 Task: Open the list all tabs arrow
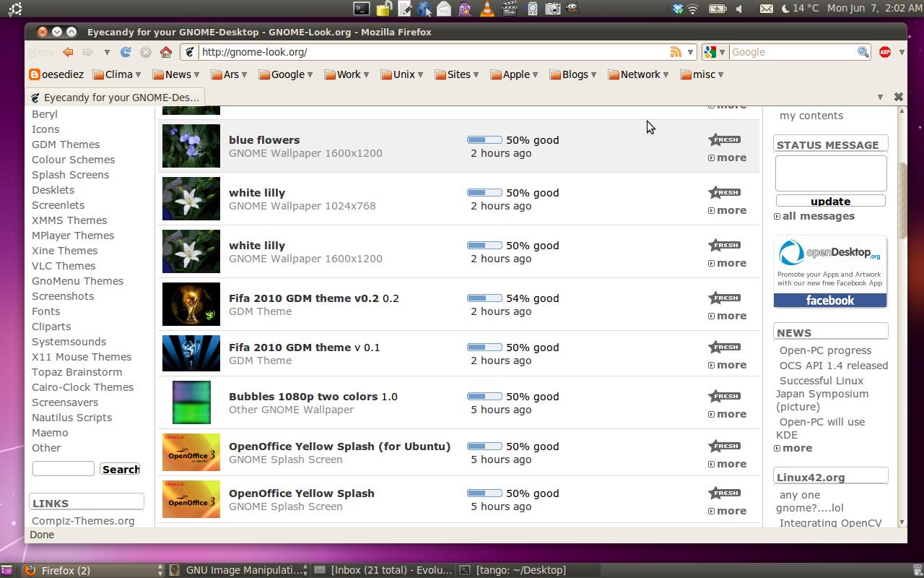[x=880, y=97]
